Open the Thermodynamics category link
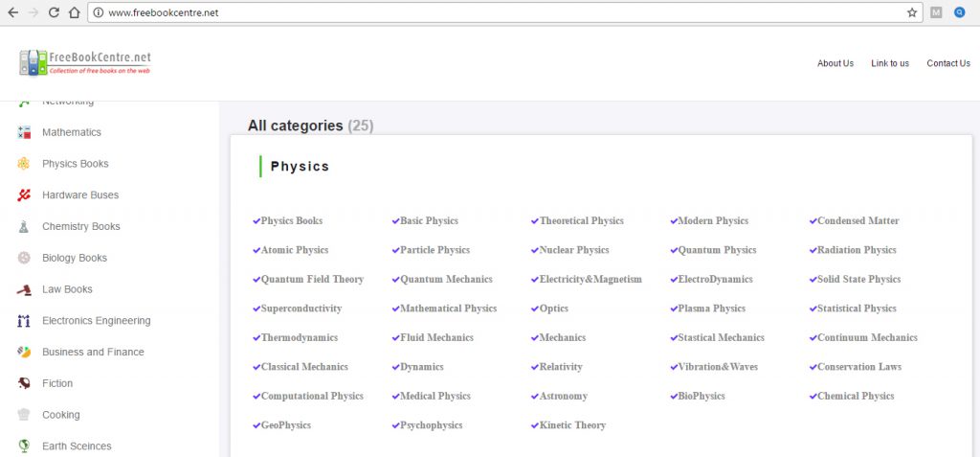 pos(299,338)
